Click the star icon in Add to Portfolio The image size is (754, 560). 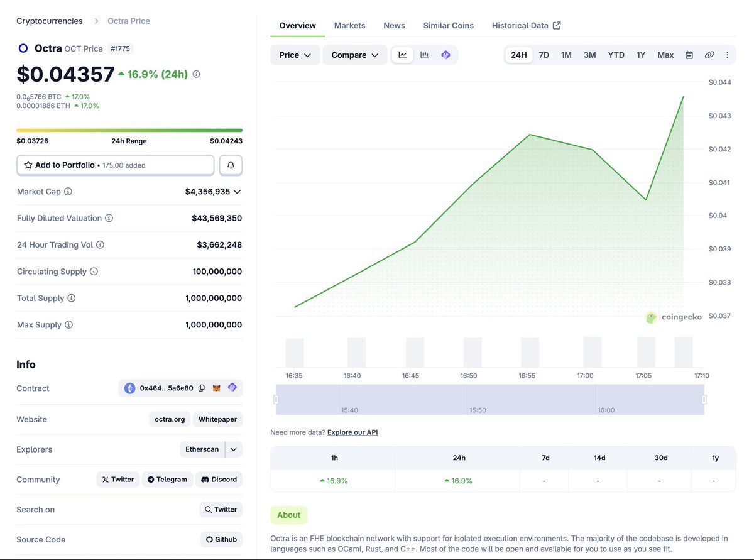point(28,165)
